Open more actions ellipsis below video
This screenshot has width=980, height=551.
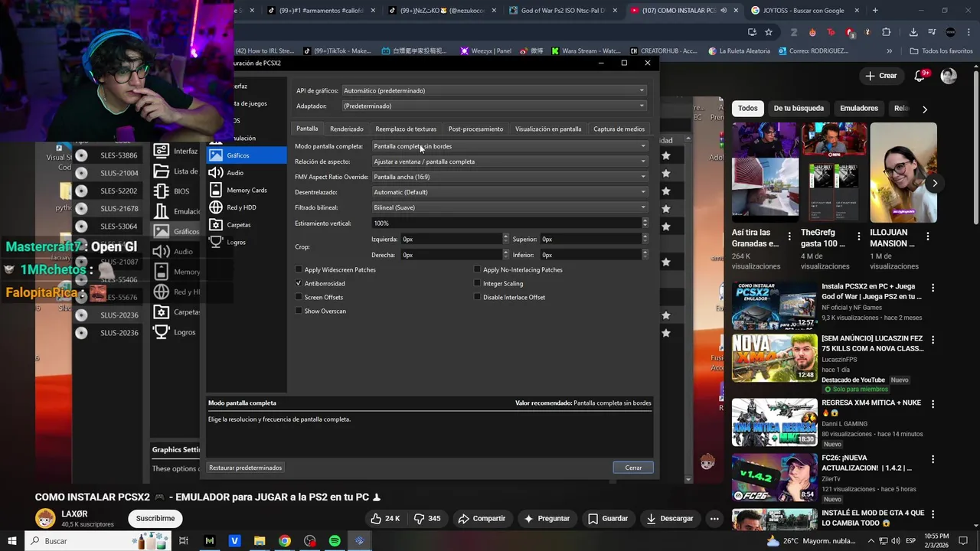714,518
